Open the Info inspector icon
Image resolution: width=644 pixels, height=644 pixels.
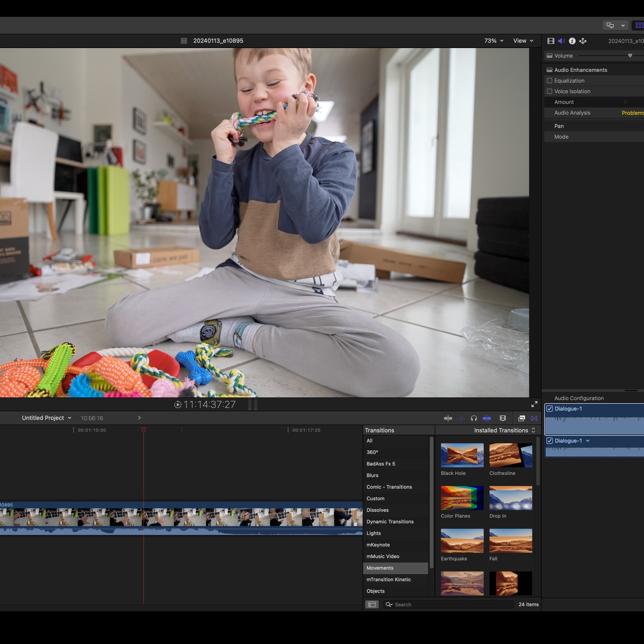pyautogui.click(x=572, y=41)
